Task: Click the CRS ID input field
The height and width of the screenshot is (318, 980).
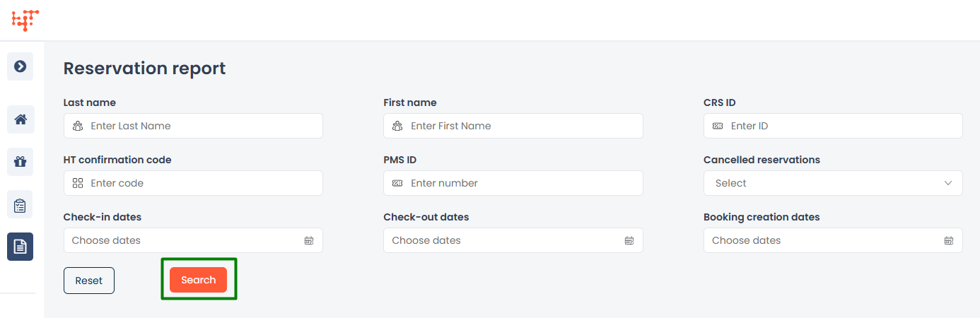Action: coord(841,126)
